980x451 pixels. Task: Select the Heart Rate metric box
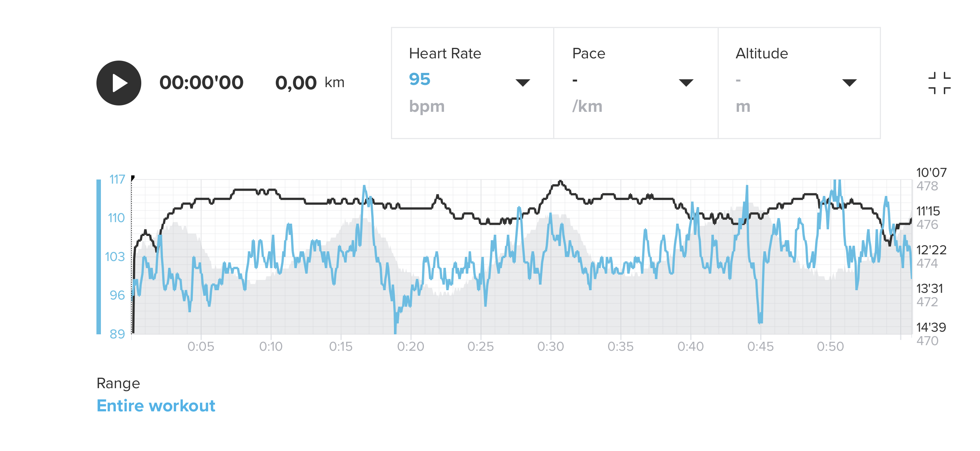coord(472,83)
